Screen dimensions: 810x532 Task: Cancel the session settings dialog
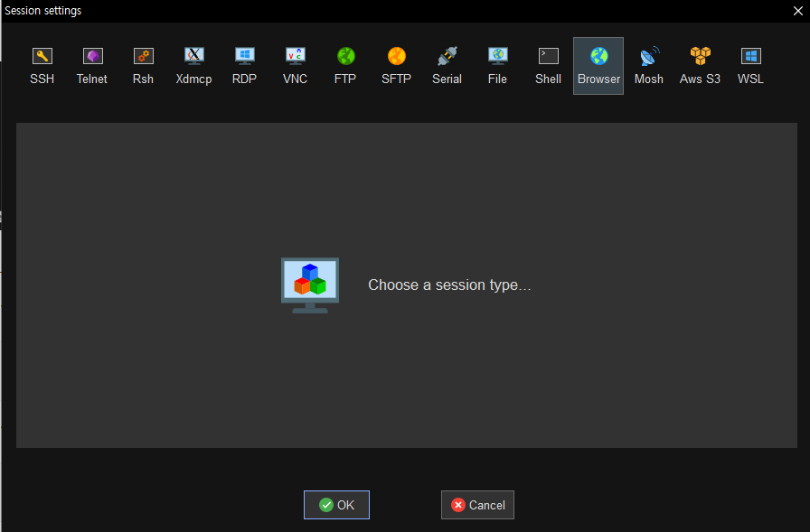[477, 505]
